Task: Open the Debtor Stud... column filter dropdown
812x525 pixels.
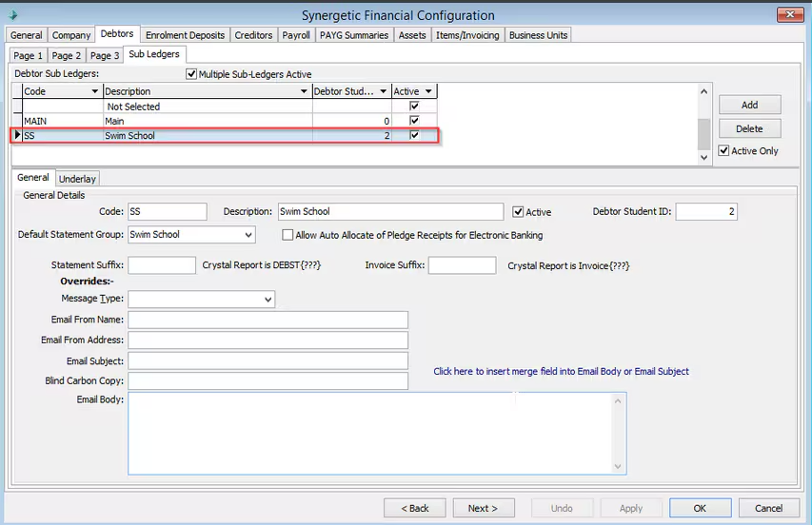Action: click(x=384, y=91)
